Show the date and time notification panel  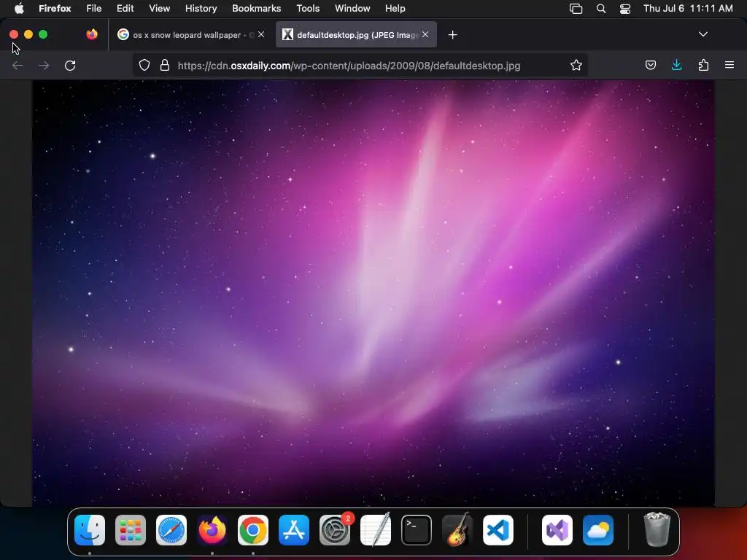point(688,9)
